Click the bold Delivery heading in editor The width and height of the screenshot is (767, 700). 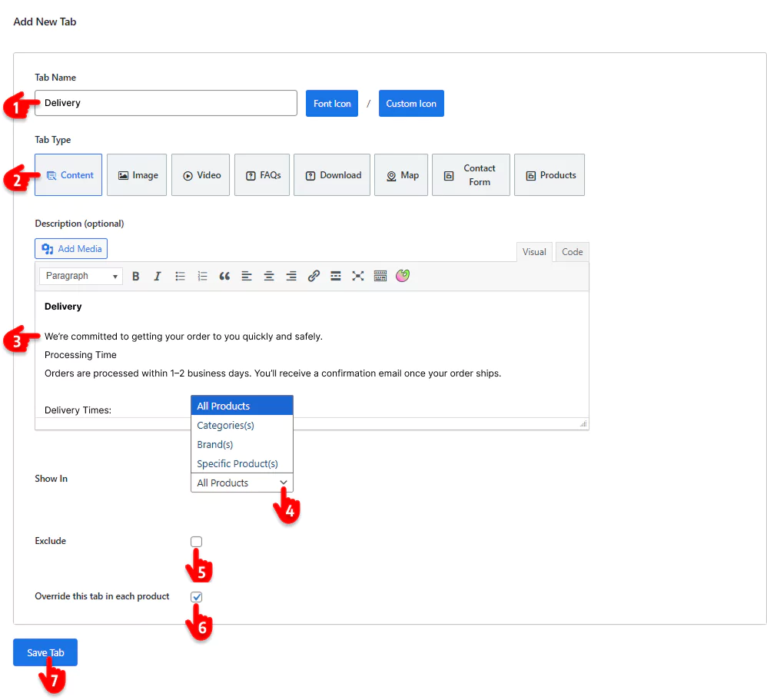(63, 307)
